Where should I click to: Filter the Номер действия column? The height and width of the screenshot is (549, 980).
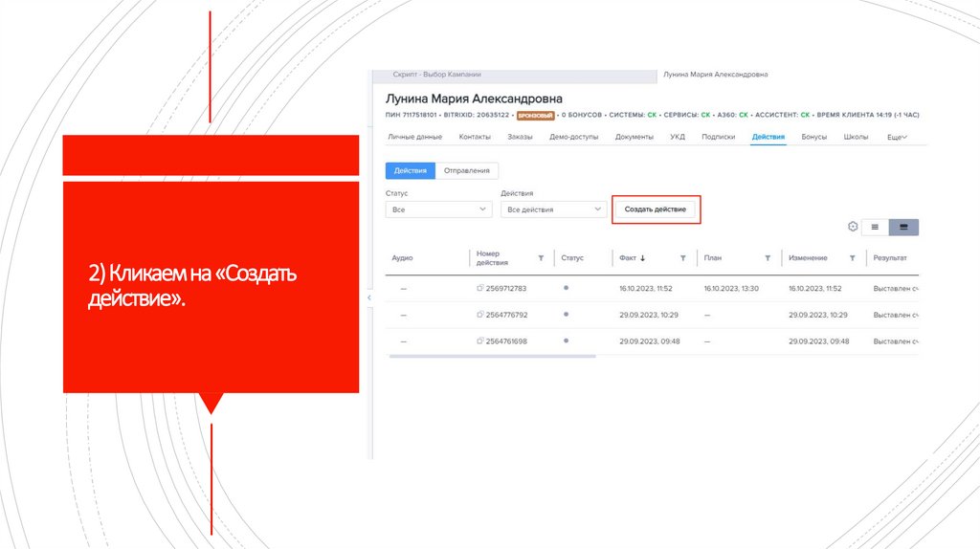point(541,258)
